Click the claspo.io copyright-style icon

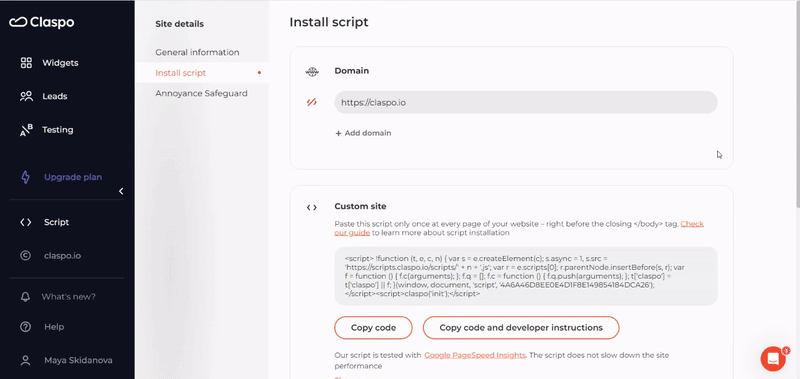[25, 256]
